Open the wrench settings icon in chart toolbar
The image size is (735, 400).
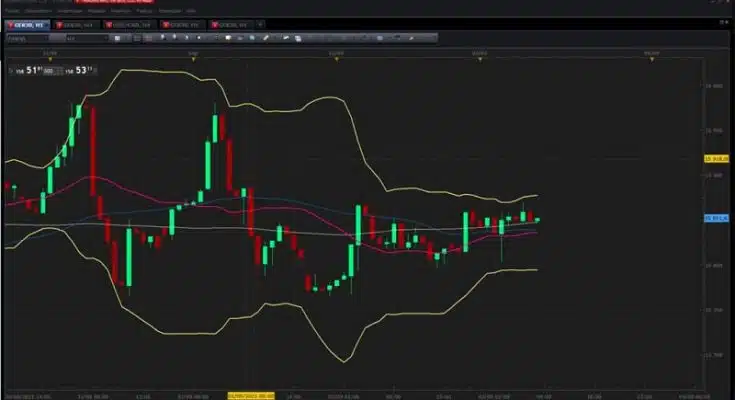pos(412,38)
